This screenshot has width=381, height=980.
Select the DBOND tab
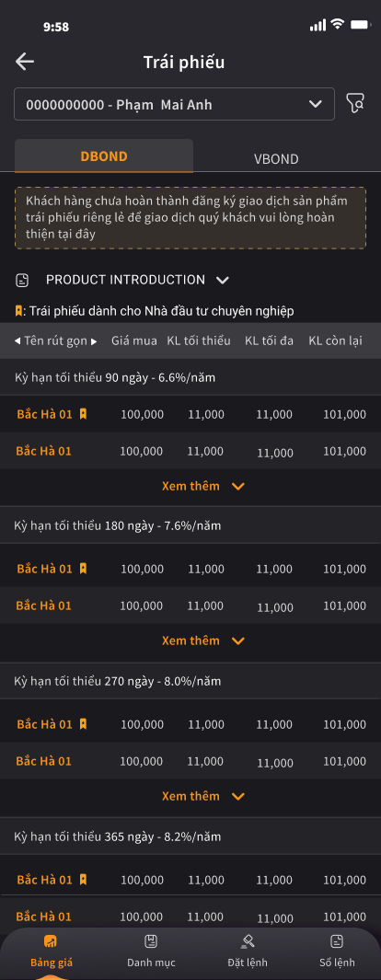(104, 156)
